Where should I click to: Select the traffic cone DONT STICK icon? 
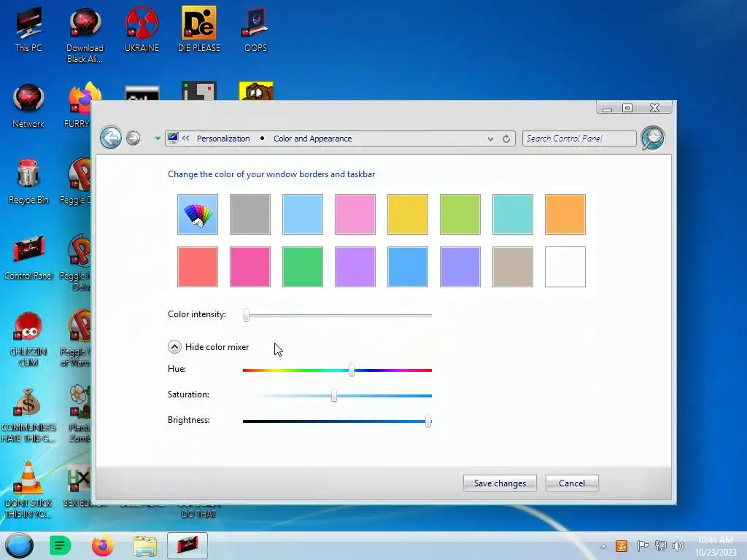pos(28,491)
